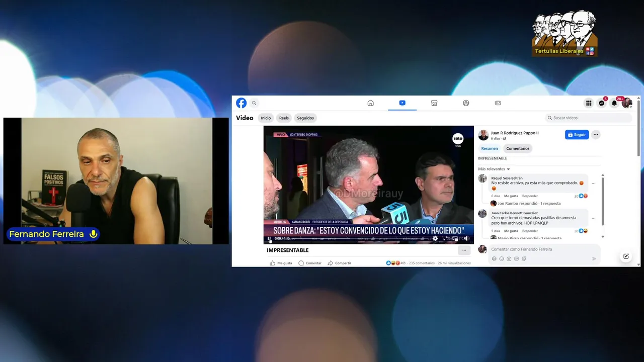Send the comment with the arrow icon
This screenshot has height=362, width=644.
tap(594, 259)
